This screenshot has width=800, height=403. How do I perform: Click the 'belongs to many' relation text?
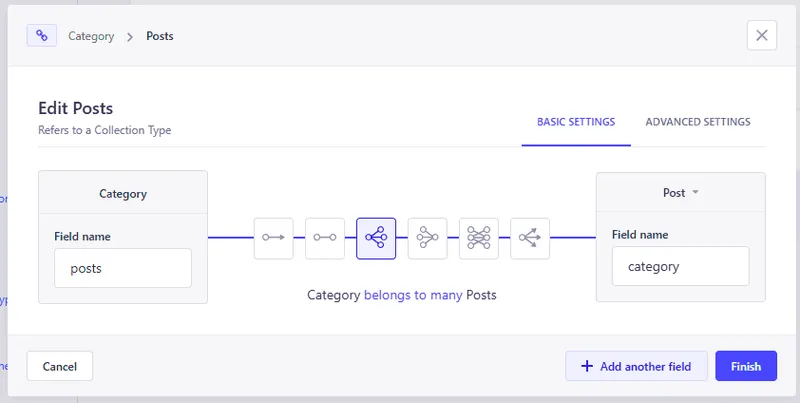point(413,296)
